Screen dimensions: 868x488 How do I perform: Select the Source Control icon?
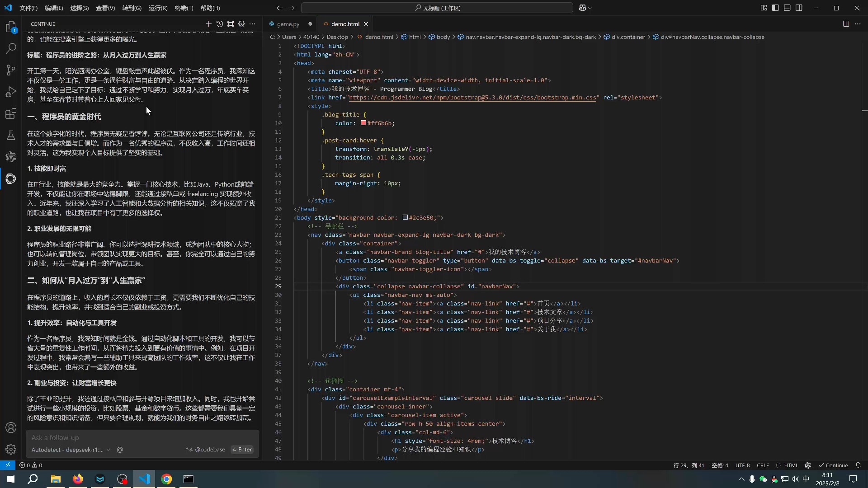click(x=11, y=70)
